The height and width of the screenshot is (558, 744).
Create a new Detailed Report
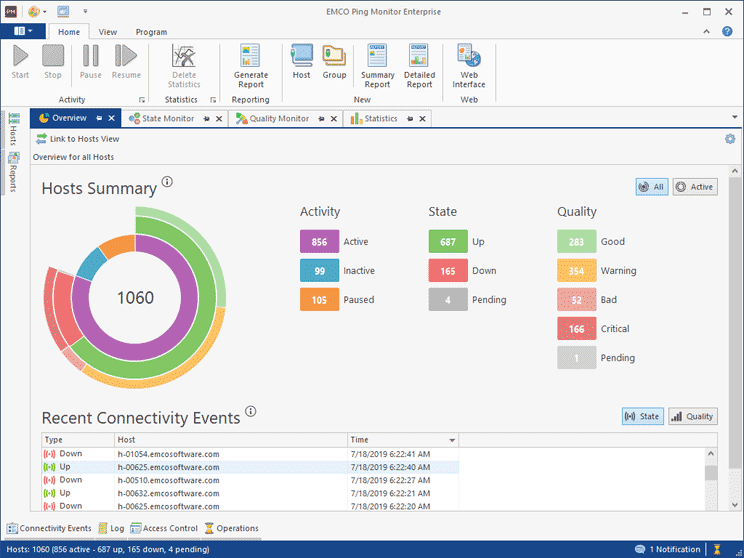click(419, 66)
